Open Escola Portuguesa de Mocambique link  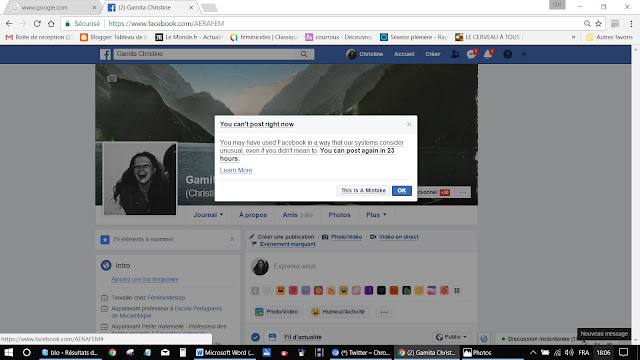(x=167, y=312)
